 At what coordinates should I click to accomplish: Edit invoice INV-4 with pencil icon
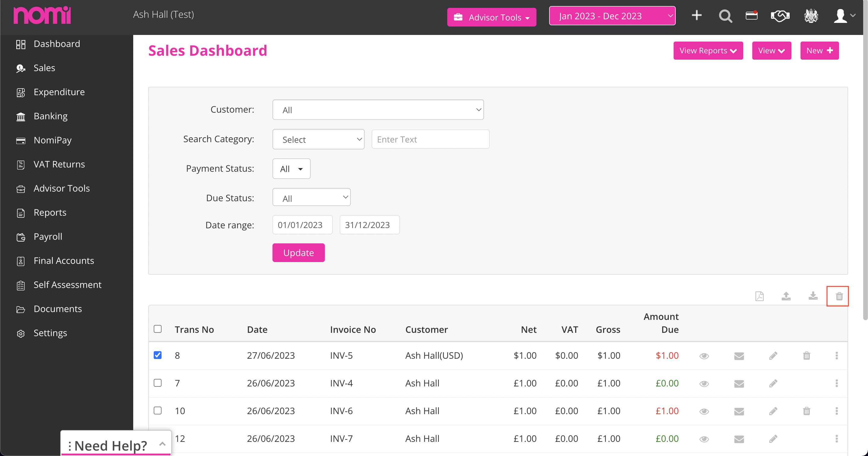pyautogui.click(x=773, y=383)
